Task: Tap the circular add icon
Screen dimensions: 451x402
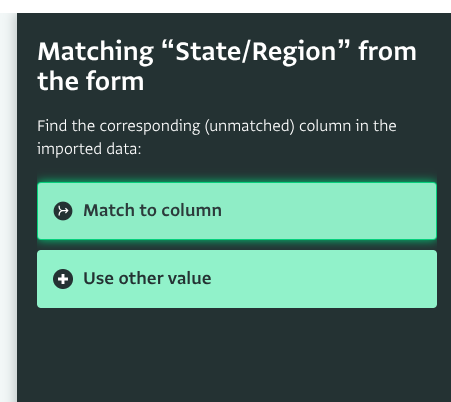Action: (x=63, y=279)
